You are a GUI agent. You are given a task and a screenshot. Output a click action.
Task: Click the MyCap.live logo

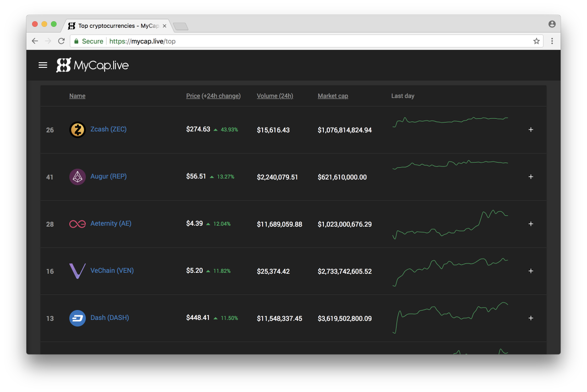pyautogui.click(x=92, y=65)
